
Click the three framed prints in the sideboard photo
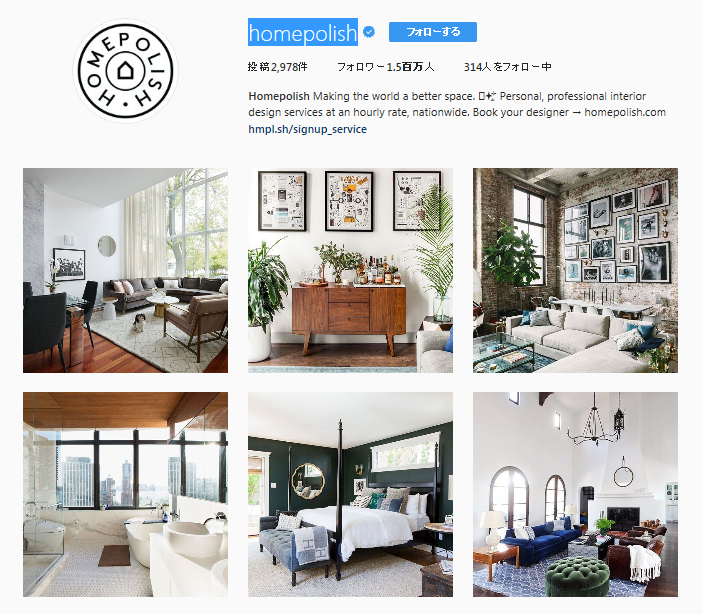pos(350,201)
